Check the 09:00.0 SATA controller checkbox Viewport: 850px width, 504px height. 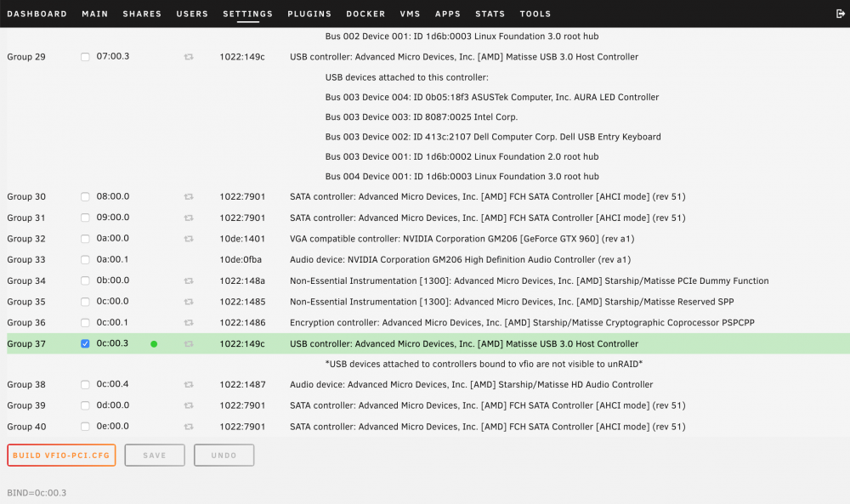coord(85,218)
